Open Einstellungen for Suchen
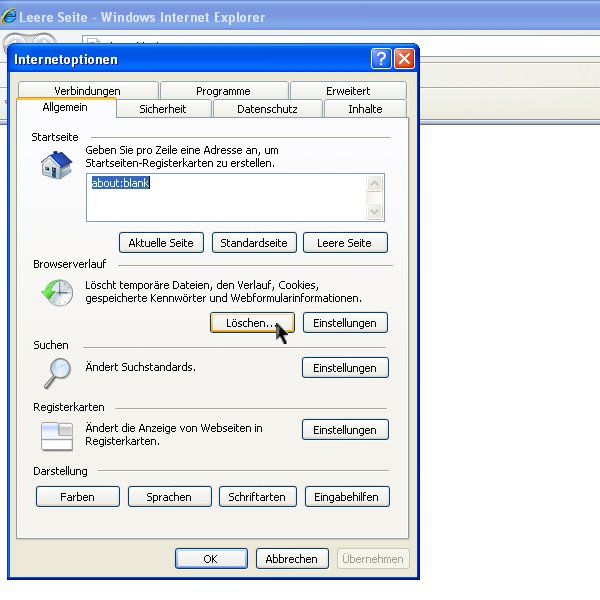The image size is (600, 600). (345, 368)
